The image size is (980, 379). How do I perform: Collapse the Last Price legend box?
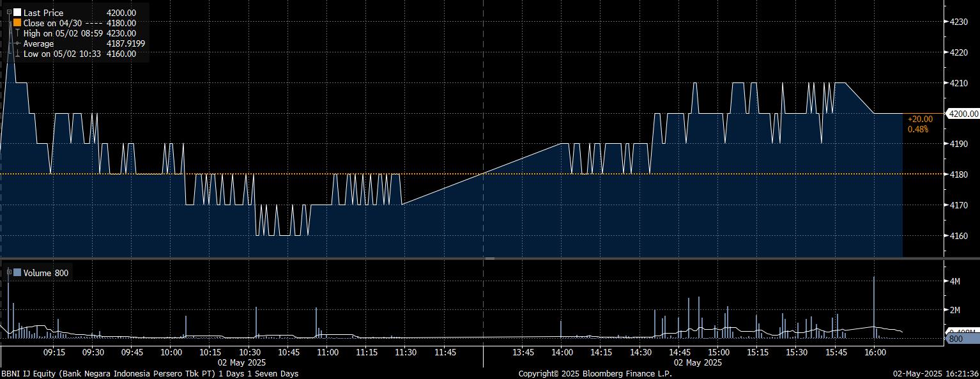9,12
